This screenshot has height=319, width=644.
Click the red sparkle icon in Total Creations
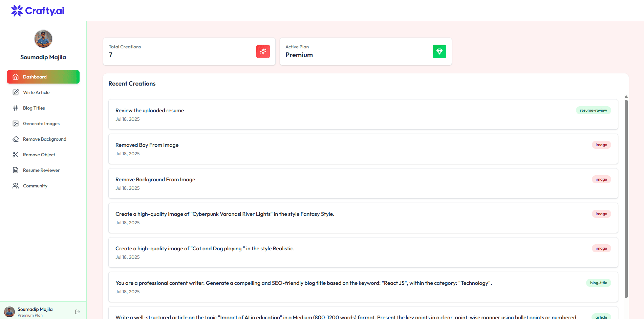click(x=263, y=51)
